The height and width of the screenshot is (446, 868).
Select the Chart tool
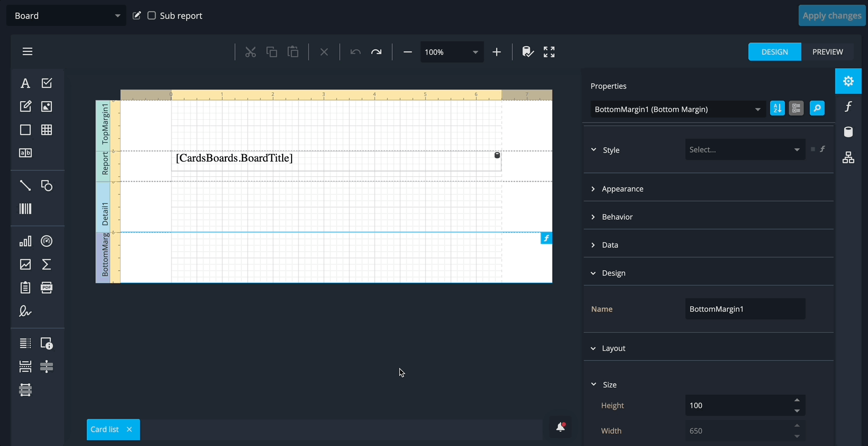[x=25, y=241]
